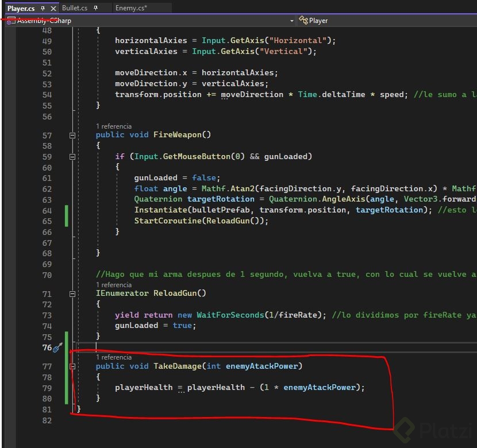
Task: Click 'playerHealth' assignment at start of line 79
Action: [144, 388]
